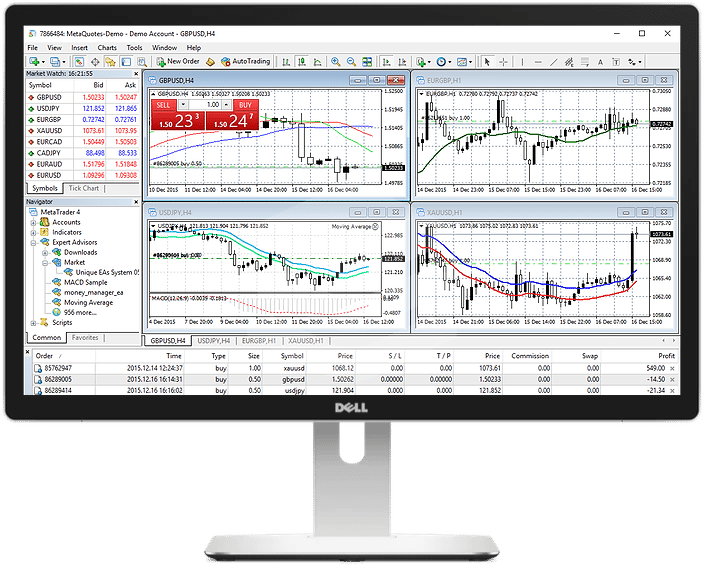704x566 pixels.
Task: Open the Tools menu
Action: pos(134,48)
